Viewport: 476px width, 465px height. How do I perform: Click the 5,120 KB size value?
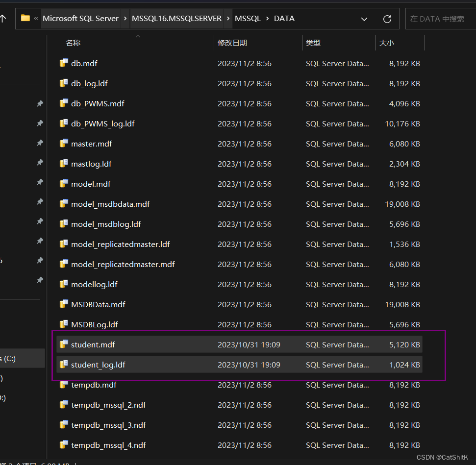click(x=404, y=345)
